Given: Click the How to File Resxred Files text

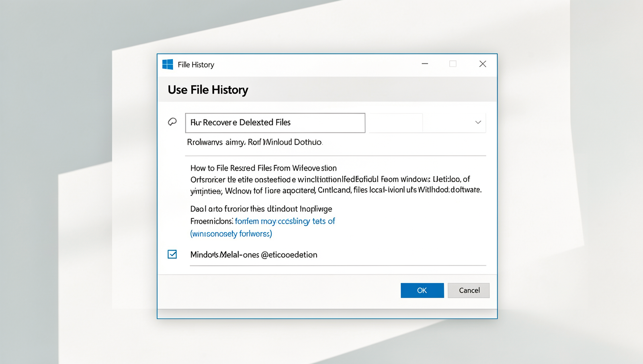Looking at the screenshot, I should click(264, 168).
